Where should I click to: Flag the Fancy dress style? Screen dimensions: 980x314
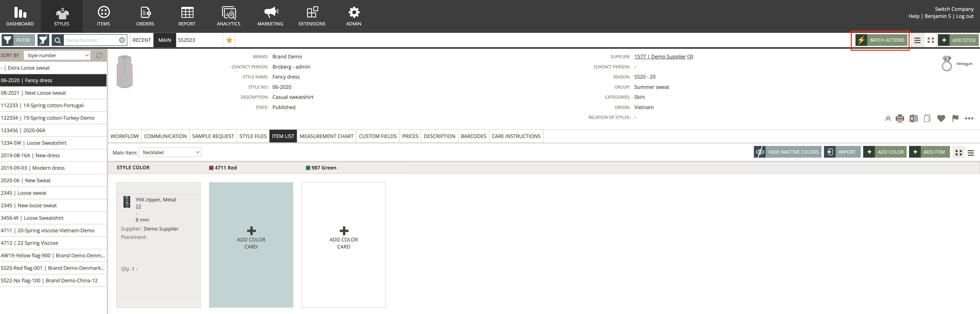[955, 118]
